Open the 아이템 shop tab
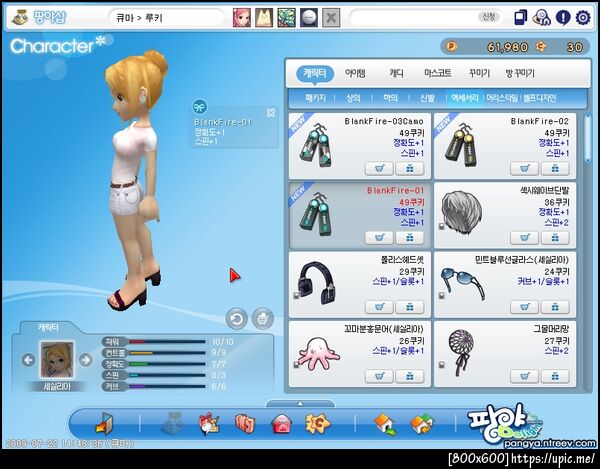Image resolution: width=600 pixels, height=469 pixels. (355, 73)
